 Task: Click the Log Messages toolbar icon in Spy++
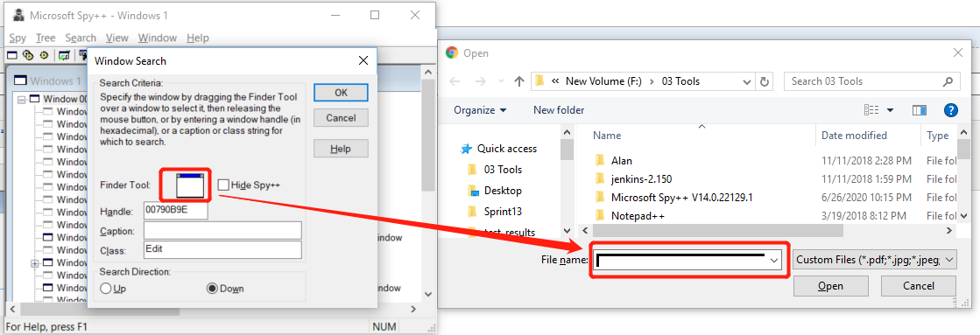pyautogui.click(x=64, y=55)
